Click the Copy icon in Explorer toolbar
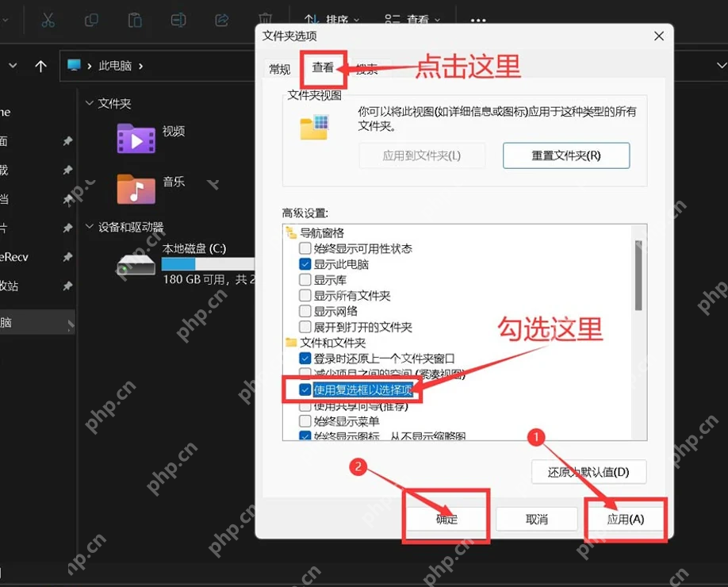 91,20
